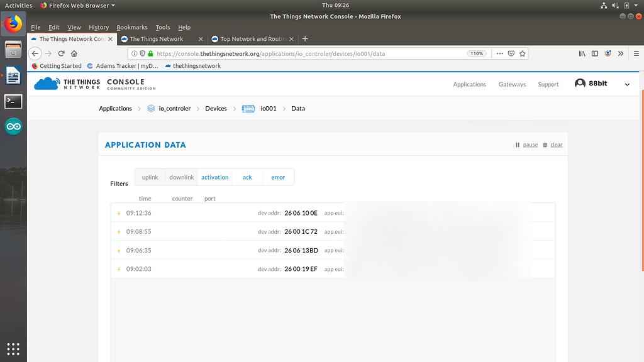644x362 pixels.
Task: Open the page actions ellipsis menu
Action: (499, 53)
